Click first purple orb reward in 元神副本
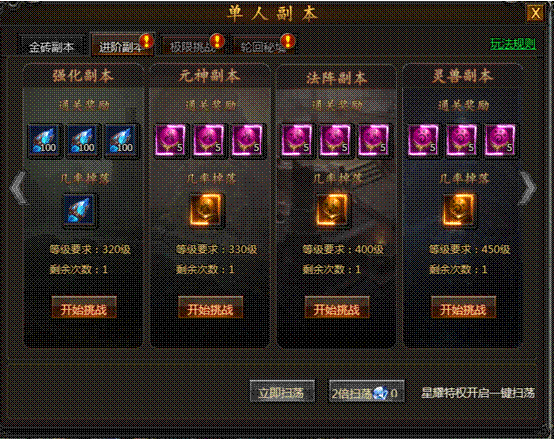Screen dimensions: 554x439 pyautogui.click(x=170, y=140)
